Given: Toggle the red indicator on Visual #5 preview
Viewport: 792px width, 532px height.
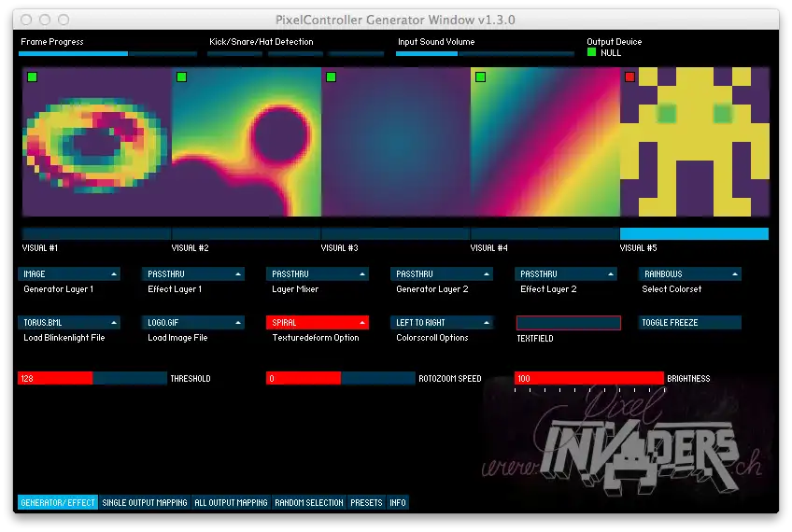Looking at the screenshot, I should 629,77.
